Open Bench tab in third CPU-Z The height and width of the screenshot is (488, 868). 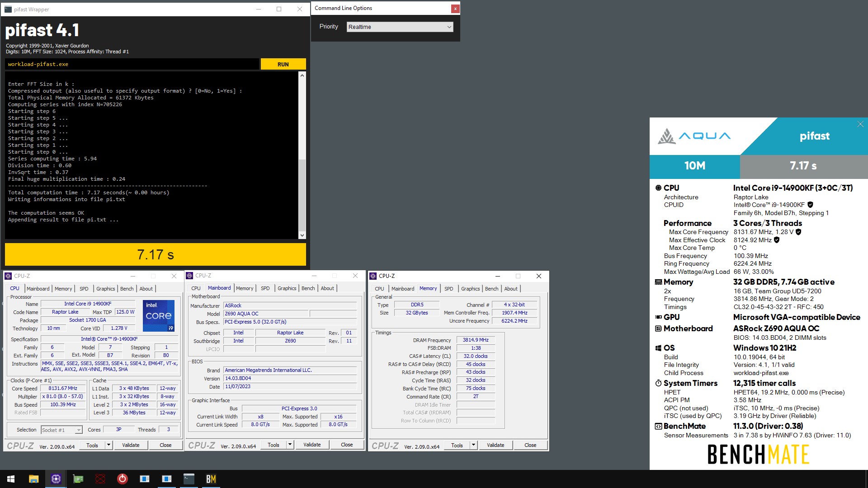(491, 289)
